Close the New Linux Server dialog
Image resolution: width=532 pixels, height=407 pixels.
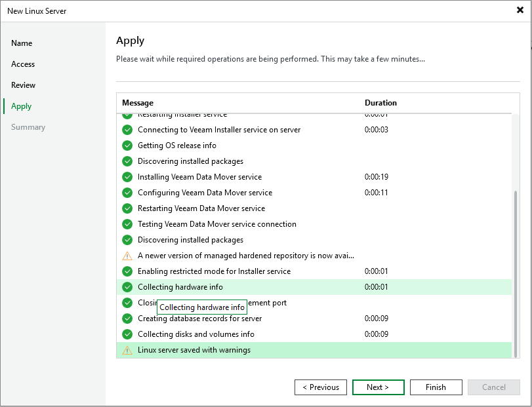520,10
